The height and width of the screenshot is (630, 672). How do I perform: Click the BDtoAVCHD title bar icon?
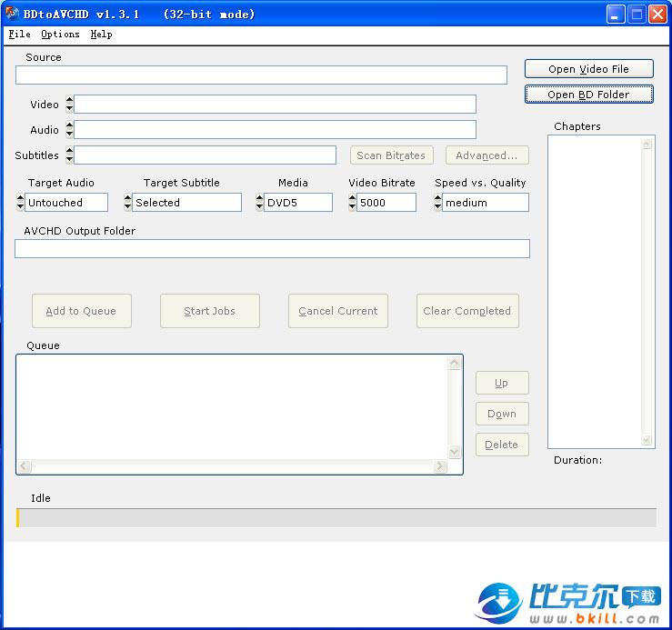[x=12, y=14]
